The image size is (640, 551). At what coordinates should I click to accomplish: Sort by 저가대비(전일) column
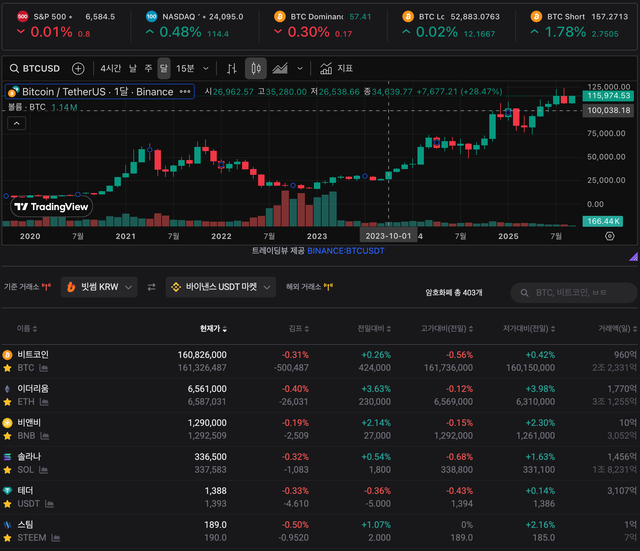pyautogui.click(x=529, y=329)
